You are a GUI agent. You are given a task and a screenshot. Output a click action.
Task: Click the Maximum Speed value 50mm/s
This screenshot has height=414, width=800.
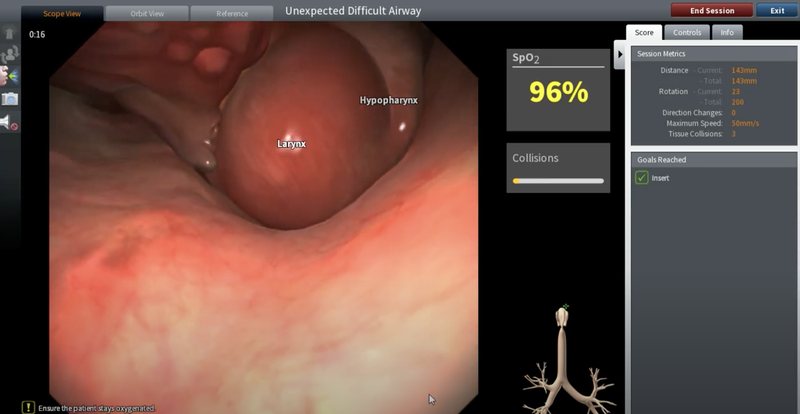pos(744,124)
